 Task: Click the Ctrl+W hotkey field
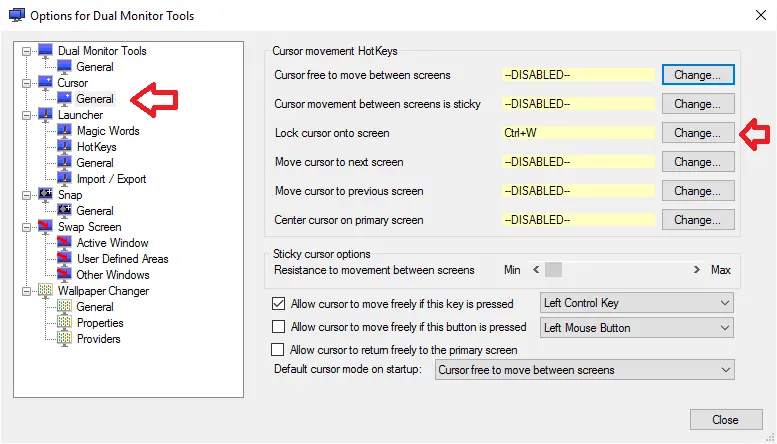(578, 133)
